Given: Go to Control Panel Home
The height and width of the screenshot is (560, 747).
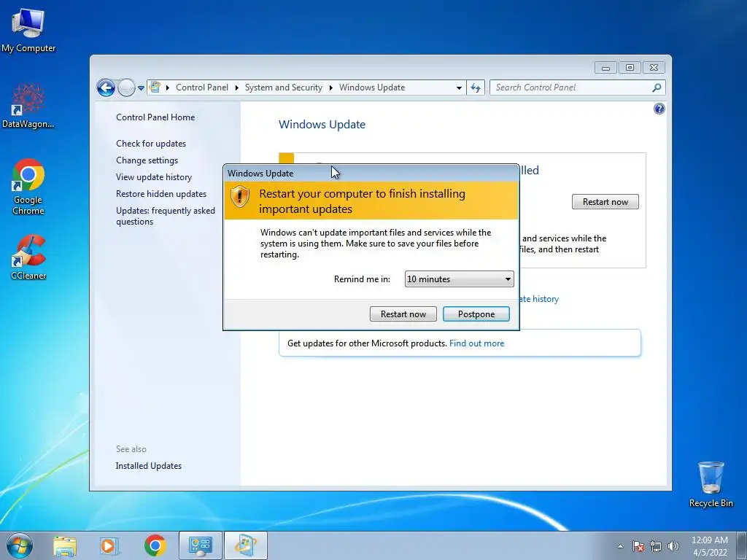Looking at the screenshot, I should pyautogui.click(x=155, y=117).
